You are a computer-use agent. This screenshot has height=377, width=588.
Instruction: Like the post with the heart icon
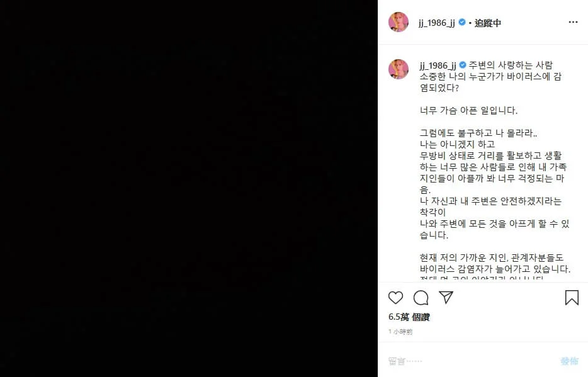coord(395,298)
